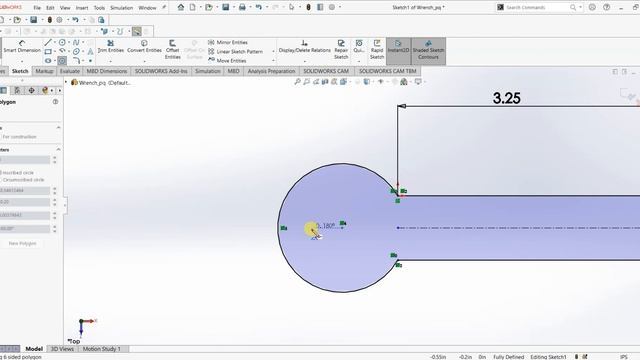Toggle Instant2D

pyautogui.click(x=398, y=51)
